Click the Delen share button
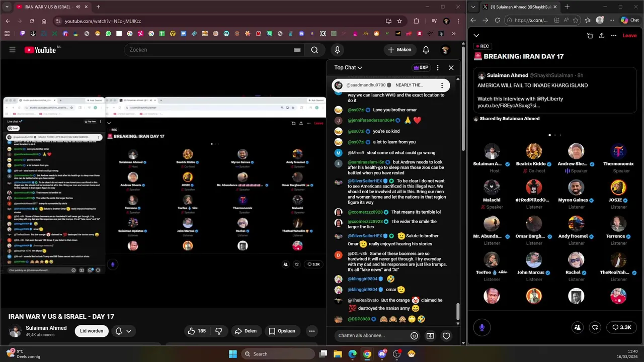The height and width of the screenshot is (362, 644). 246,331
